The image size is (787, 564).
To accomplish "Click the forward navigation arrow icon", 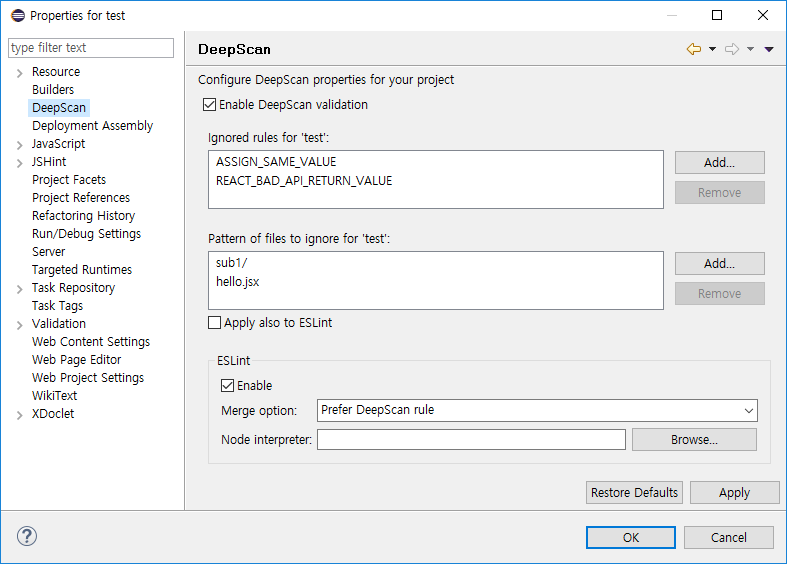I will coord(732,49).
